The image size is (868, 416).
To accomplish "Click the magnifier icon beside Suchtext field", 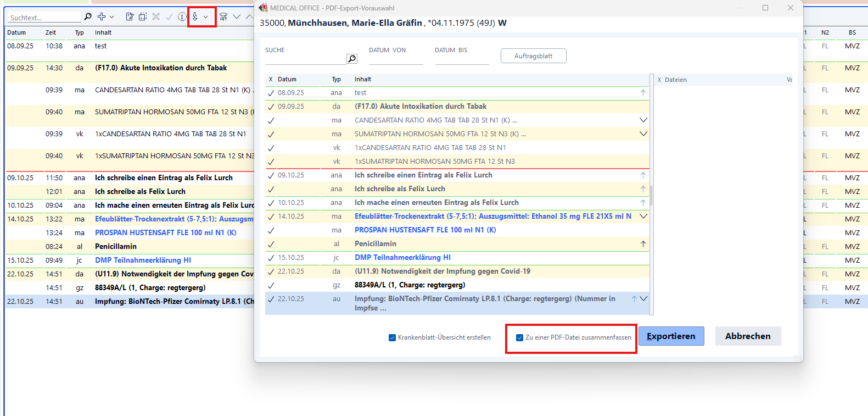I will coord(88,16).
